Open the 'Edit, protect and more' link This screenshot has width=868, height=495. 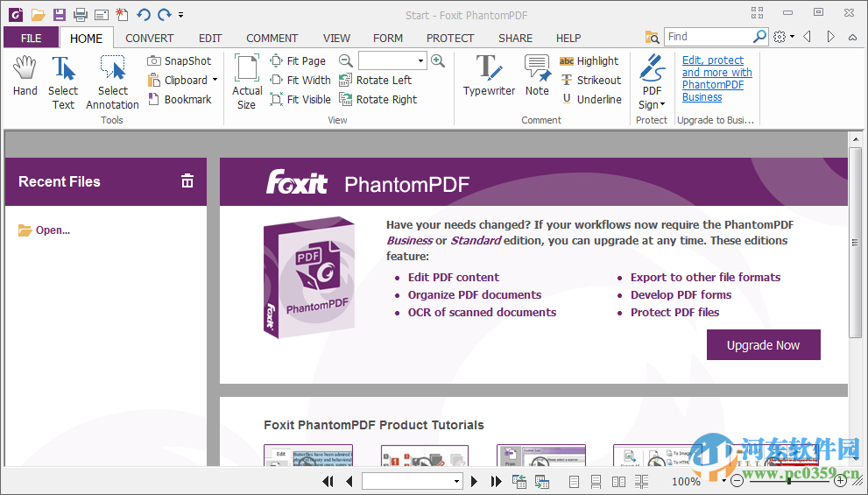[x=716, y=79]
